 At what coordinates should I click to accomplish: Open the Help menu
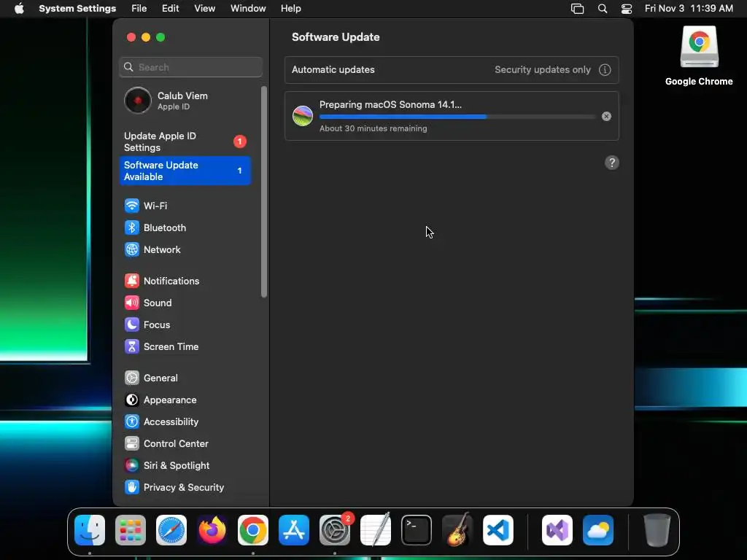290,9
